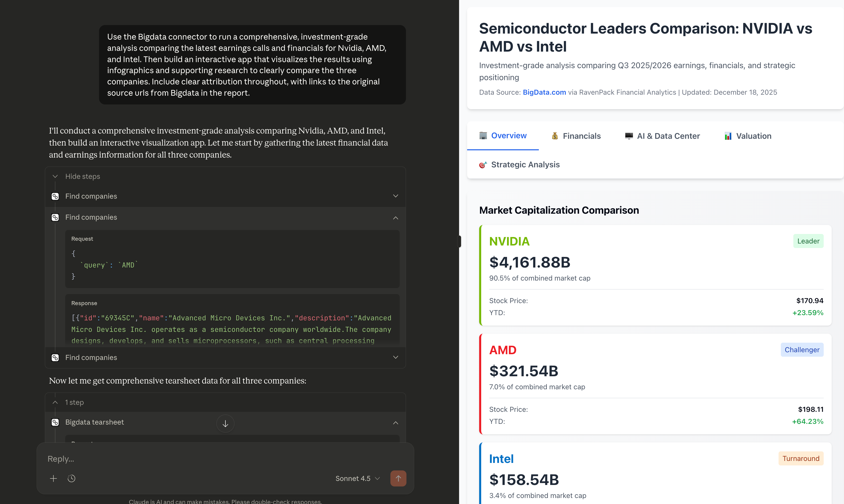The image size is (844, 504).
Task: Expand the third Find companies step chevron
Action: click(395, 357)
